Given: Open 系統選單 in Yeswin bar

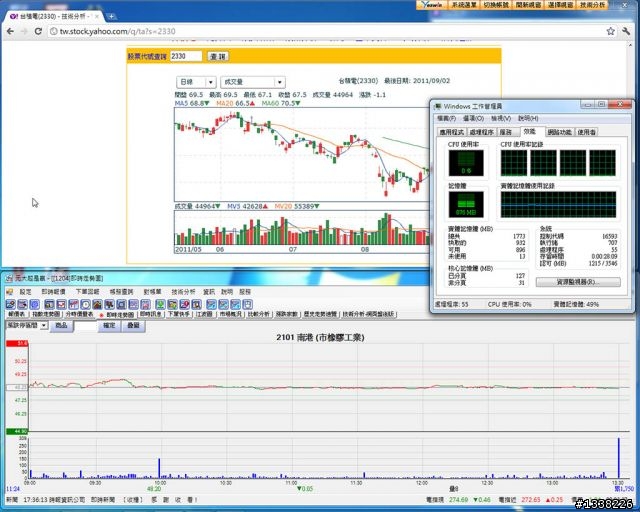Looking at the screenshot, I should tap(464, 5).
